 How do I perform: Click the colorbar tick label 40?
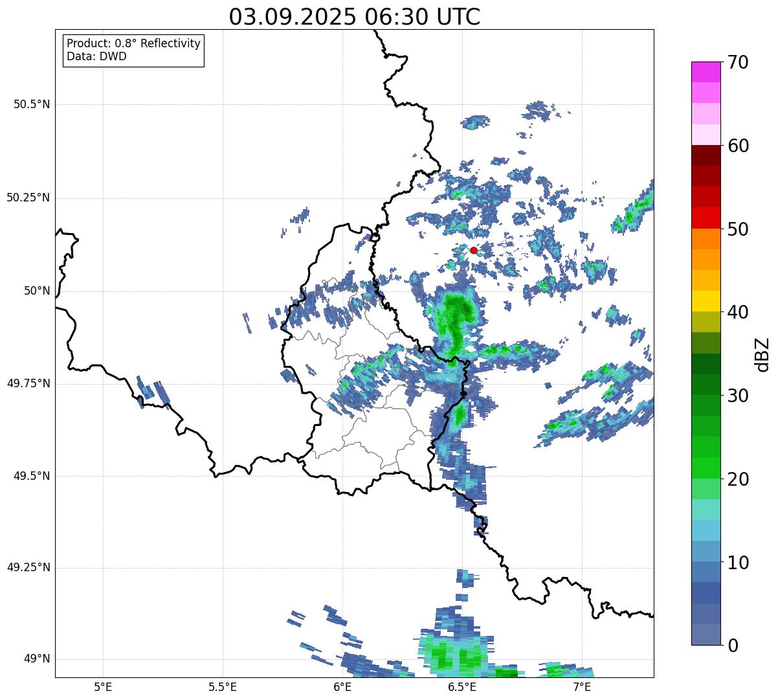point(738,312)
